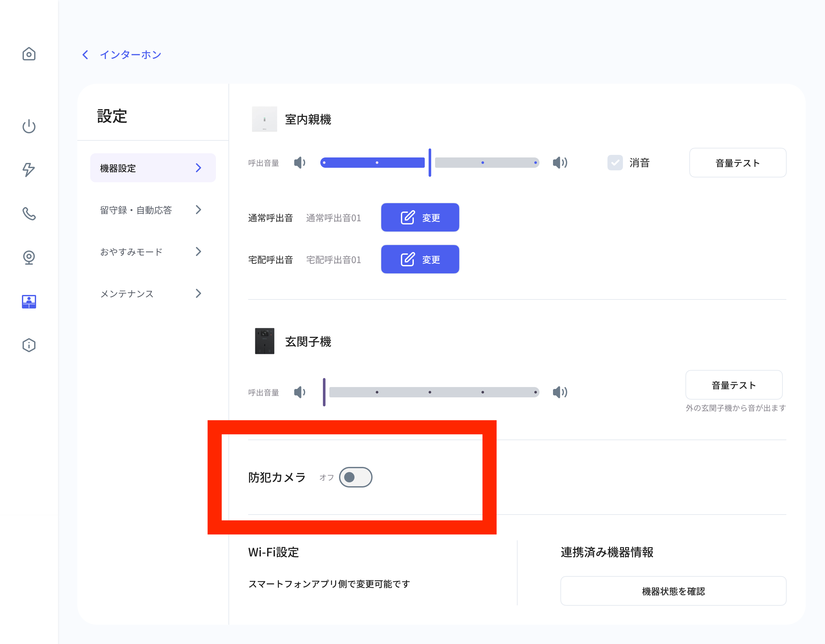Click 音量テスト button for 室内親機
The image size is (825, 644).
pos(738,163)
